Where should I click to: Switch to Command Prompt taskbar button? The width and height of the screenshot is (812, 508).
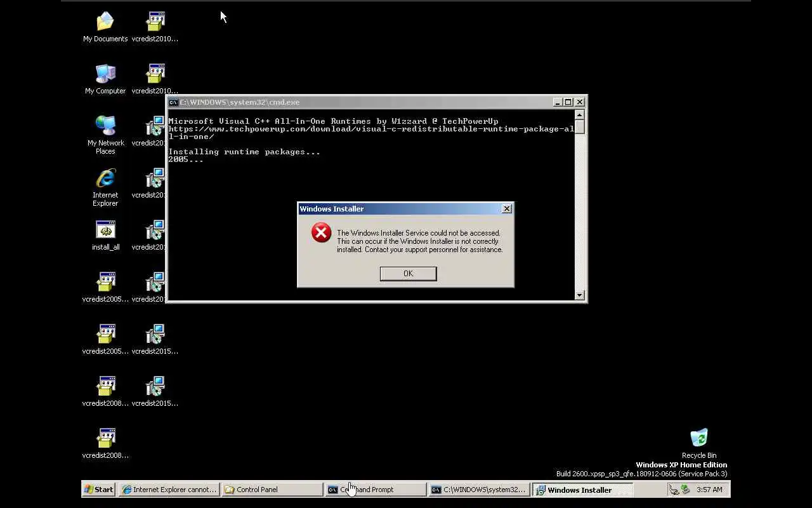(376, 490)
